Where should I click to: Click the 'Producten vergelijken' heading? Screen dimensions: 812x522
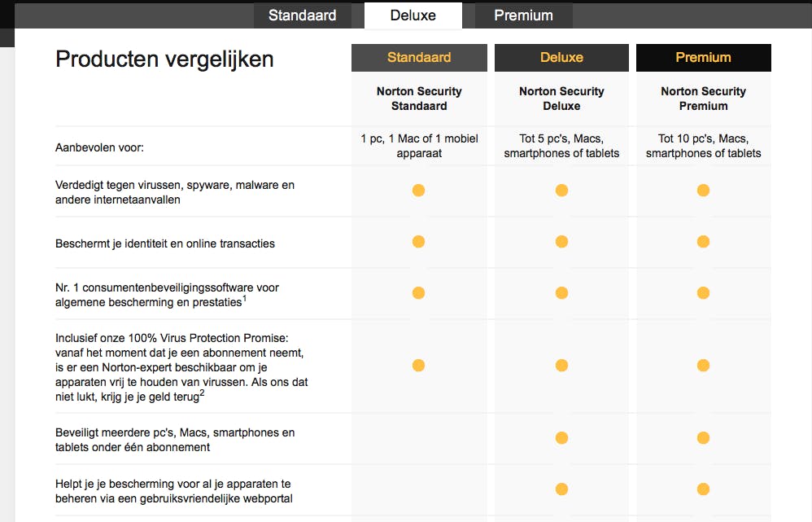click(164, 59)
